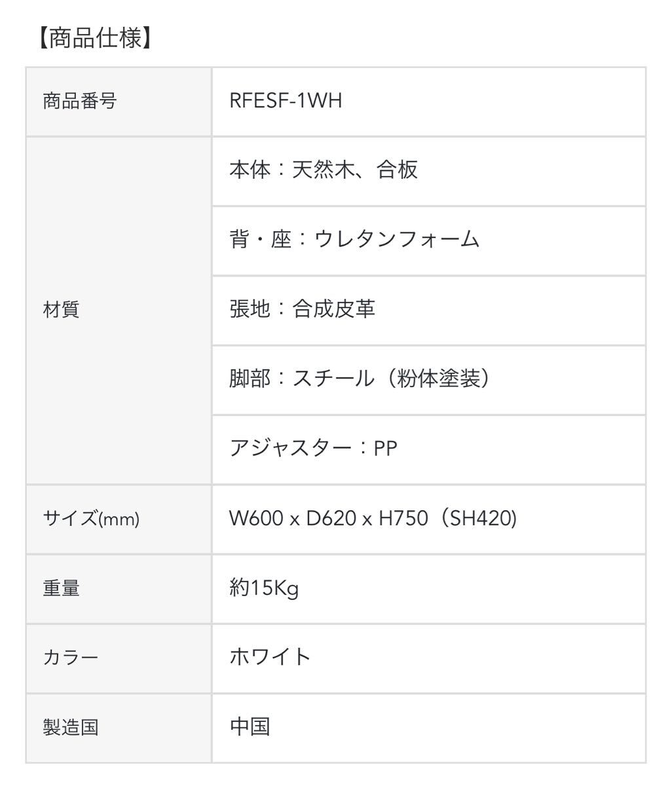Select the country value 中国
This screenshot has height=786, width=672.
point(250,726)
